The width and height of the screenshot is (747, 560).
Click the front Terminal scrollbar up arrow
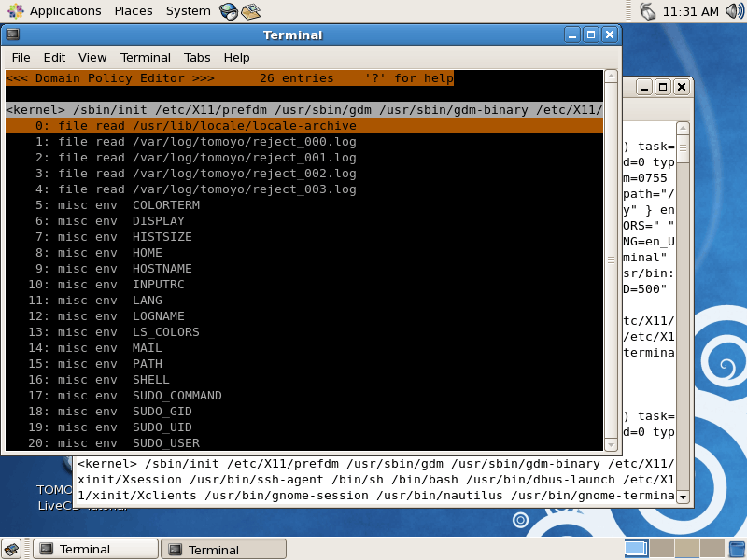(x=611, y=77)
